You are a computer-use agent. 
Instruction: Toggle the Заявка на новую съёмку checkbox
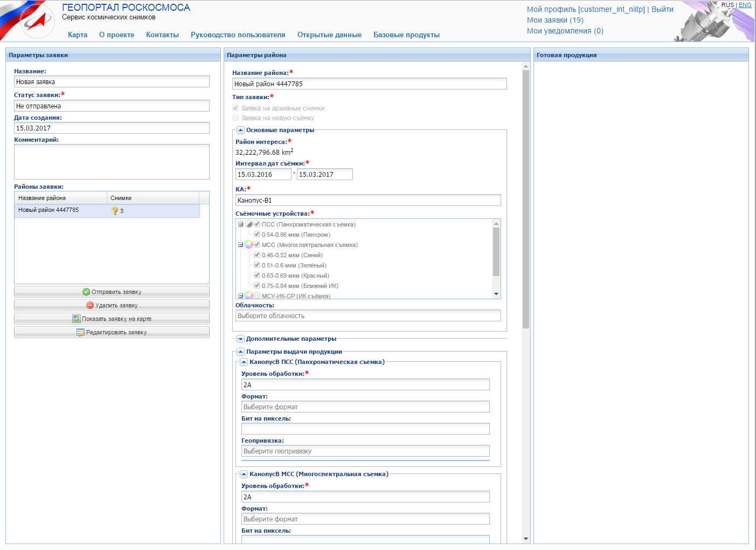tap(235, 118)
